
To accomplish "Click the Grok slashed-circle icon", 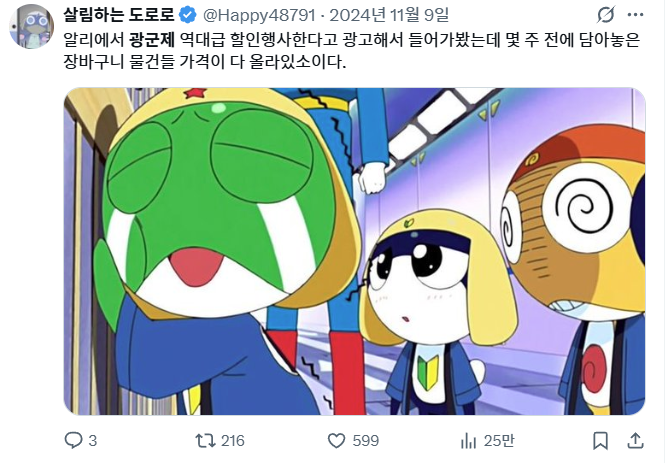I will tap(605, 15).
